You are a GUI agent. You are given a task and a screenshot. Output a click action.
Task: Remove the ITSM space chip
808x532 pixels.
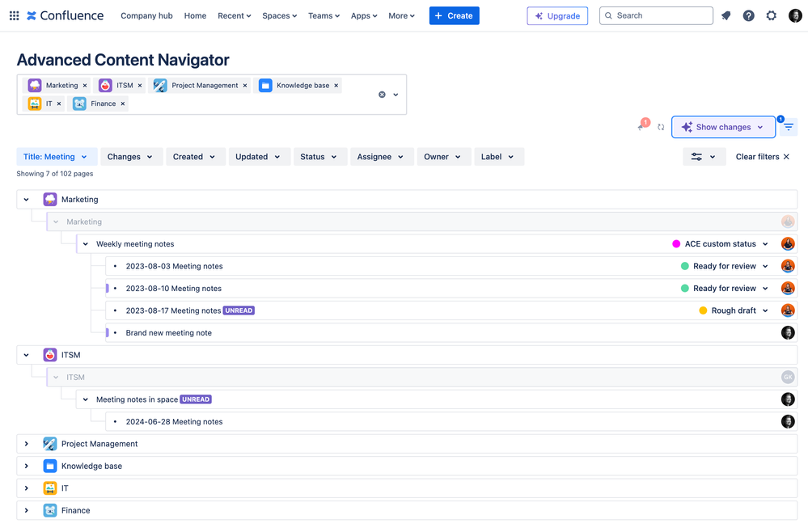140,86
